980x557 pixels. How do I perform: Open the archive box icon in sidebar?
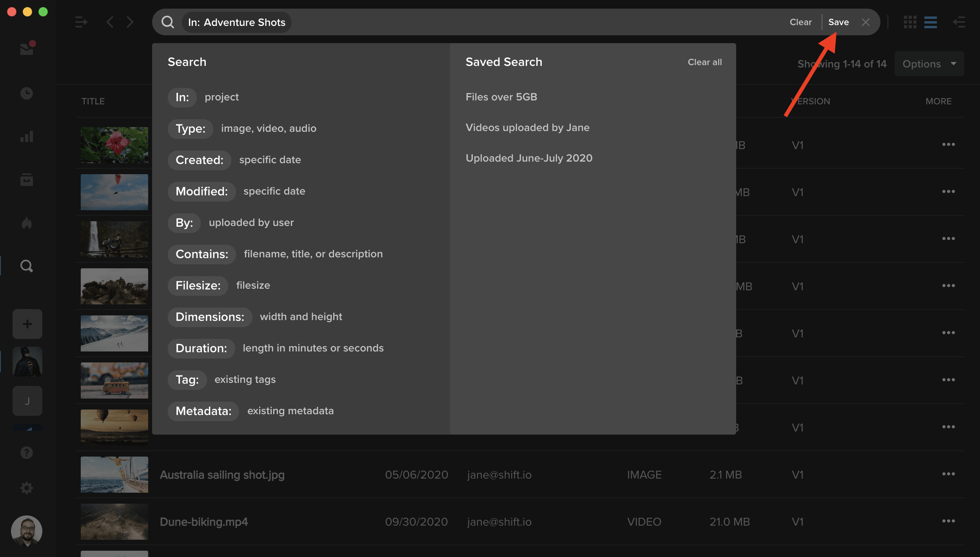coord(27,180)
